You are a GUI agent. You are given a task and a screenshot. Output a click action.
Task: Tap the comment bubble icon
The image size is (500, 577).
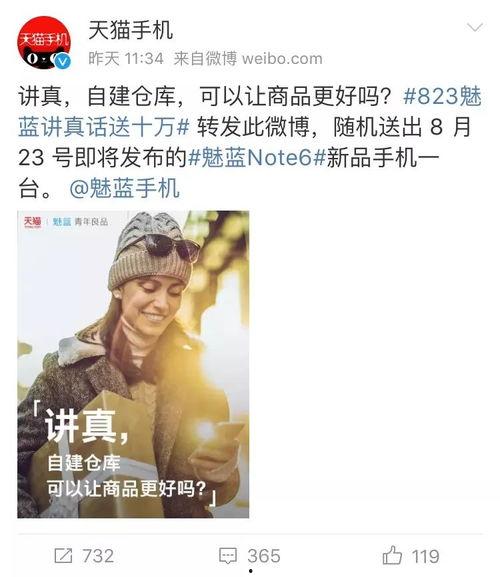pos(228,556)
